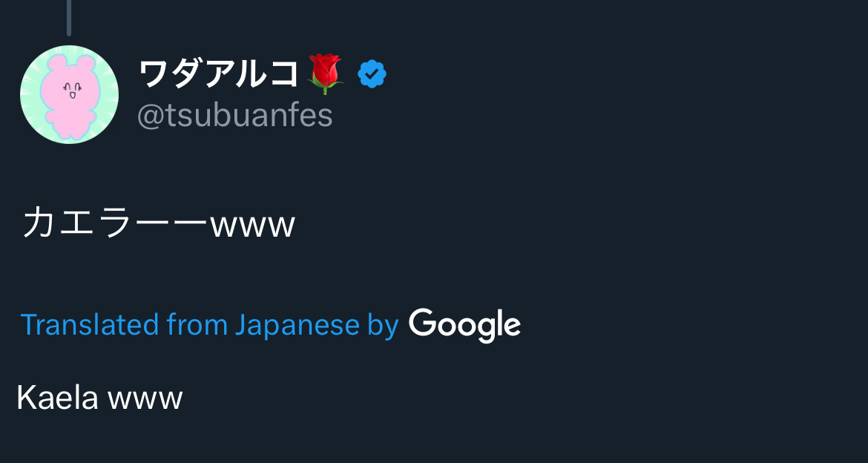Click "www" in the English translation
Viewport: 868px width, 463px height.
pos(145,399)
